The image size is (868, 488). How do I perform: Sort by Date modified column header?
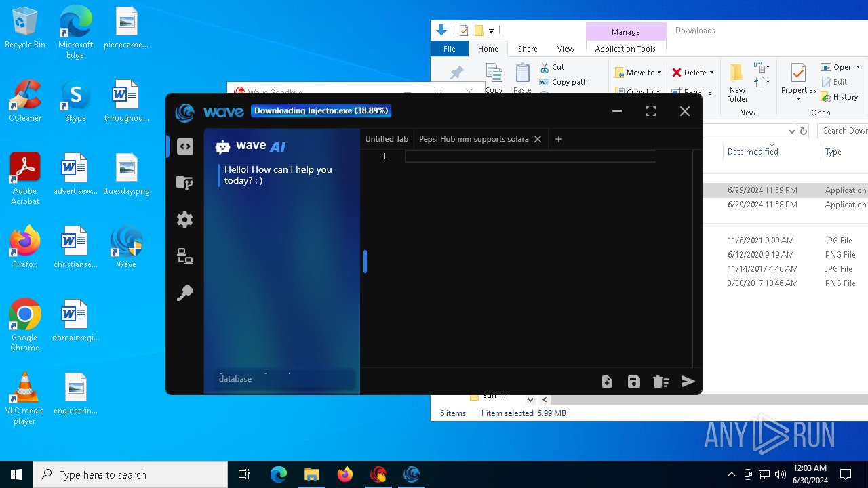[x=752, y=152]
